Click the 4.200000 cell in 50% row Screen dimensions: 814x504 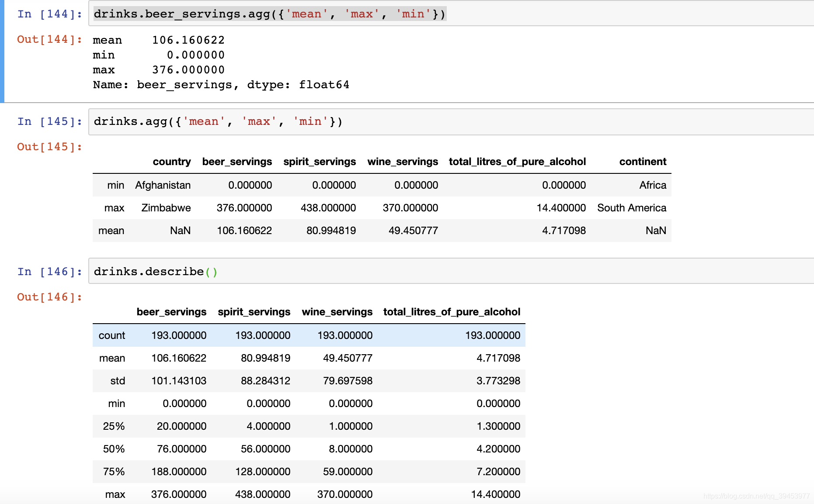(498, 449)
